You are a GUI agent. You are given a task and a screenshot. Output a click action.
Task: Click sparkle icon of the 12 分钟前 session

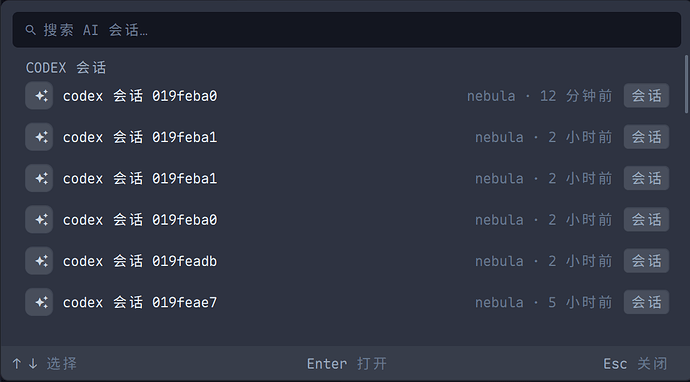[x=39, y=96]
